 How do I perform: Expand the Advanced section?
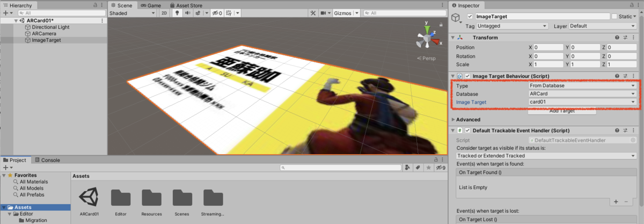coord(453,119)
